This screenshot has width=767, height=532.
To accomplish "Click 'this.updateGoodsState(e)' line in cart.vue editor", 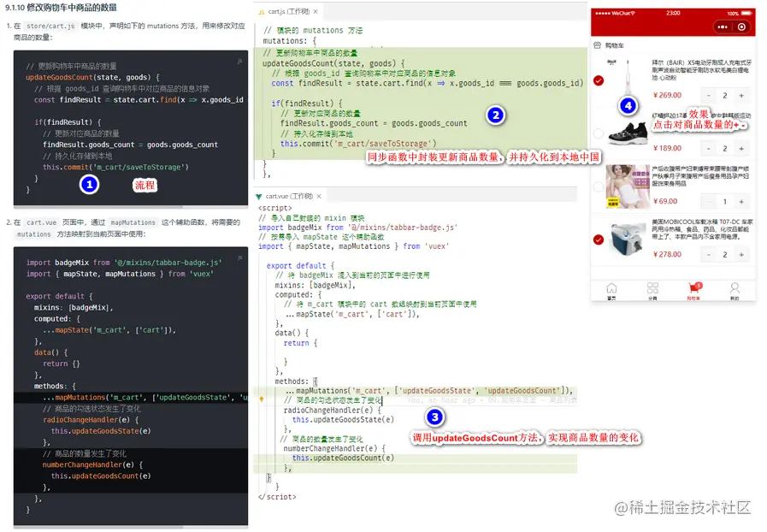I will click(343, 419).
